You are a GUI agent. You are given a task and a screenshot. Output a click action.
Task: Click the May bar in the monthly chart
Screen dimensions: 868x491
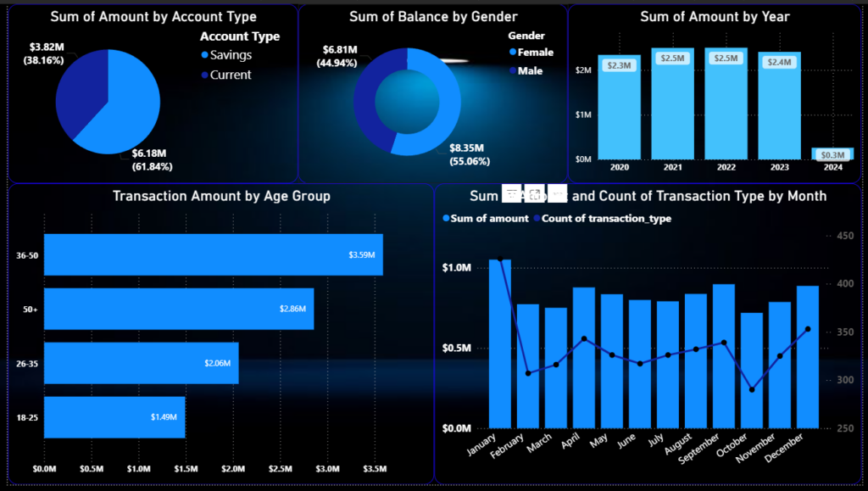(x=612, y=361)
